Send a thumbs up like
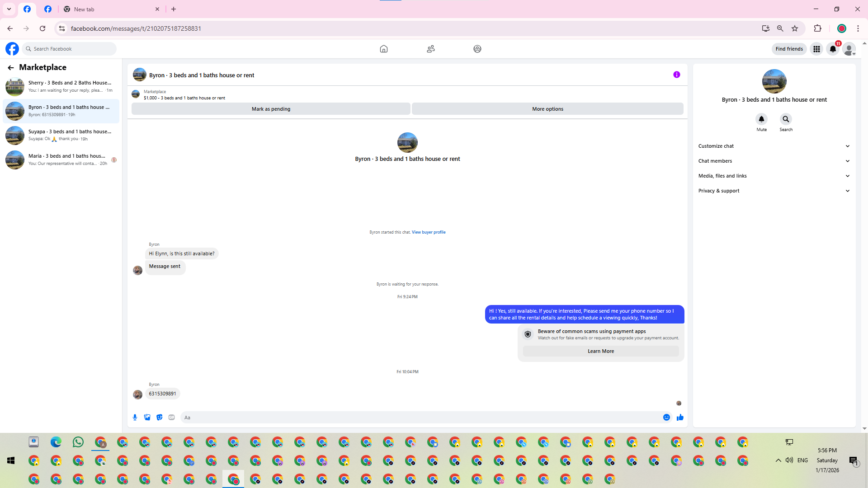This screenshot has height=488, width=868. [680, 418]
